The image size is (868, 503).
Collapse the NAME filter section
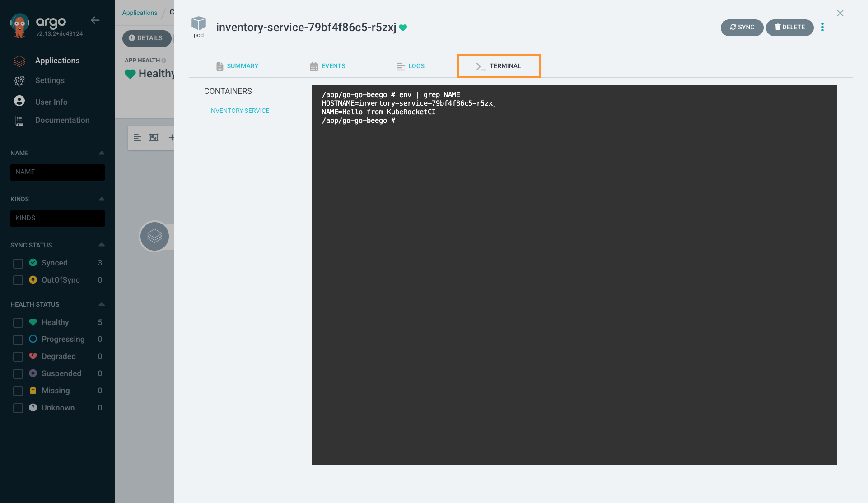click(101, 153)
